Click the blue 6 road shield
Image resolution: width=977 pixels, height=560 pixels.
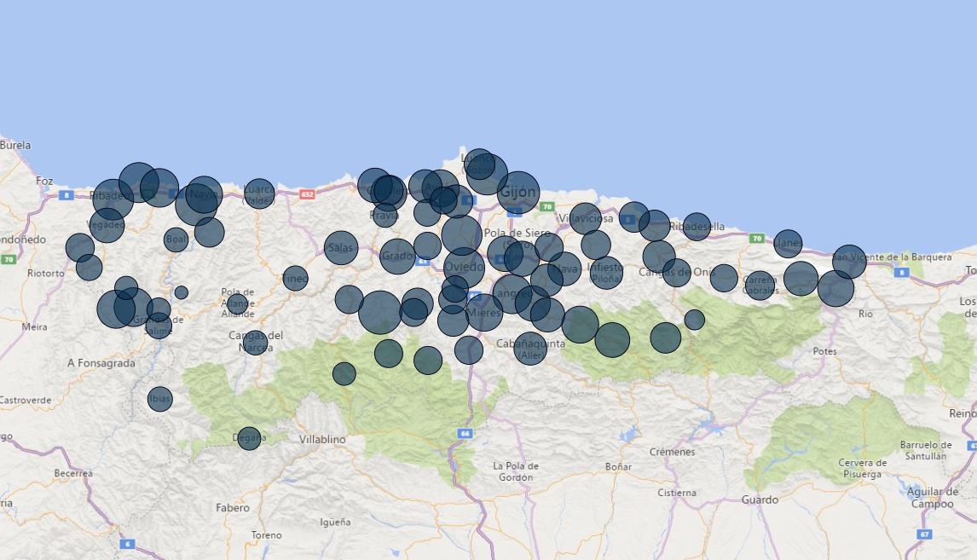point(127,544)
